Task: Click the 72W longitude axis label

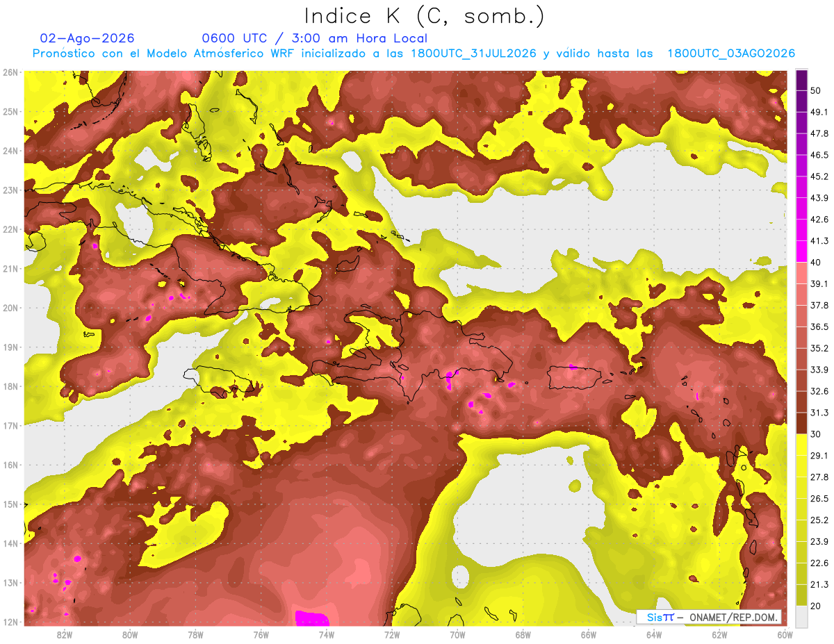Action: click(x=392, y=635)
